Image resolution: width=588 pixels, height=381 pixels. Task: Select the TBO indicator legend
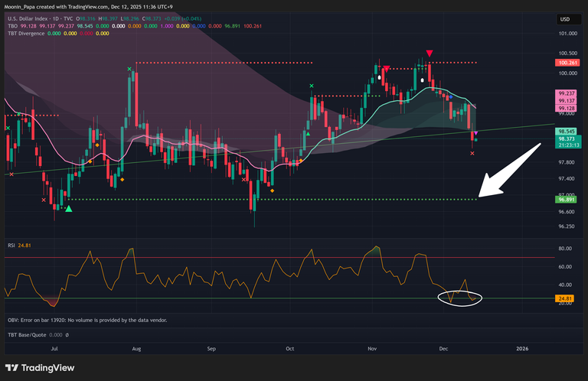point(11,25)
